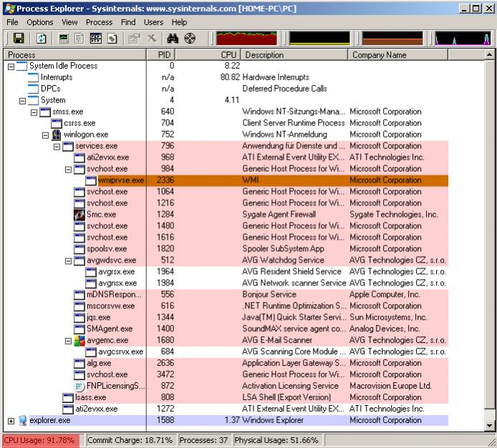This screenshot has height=448, width=497.
Task: Click the Save toolbar icon
Action: pos(19,39)
